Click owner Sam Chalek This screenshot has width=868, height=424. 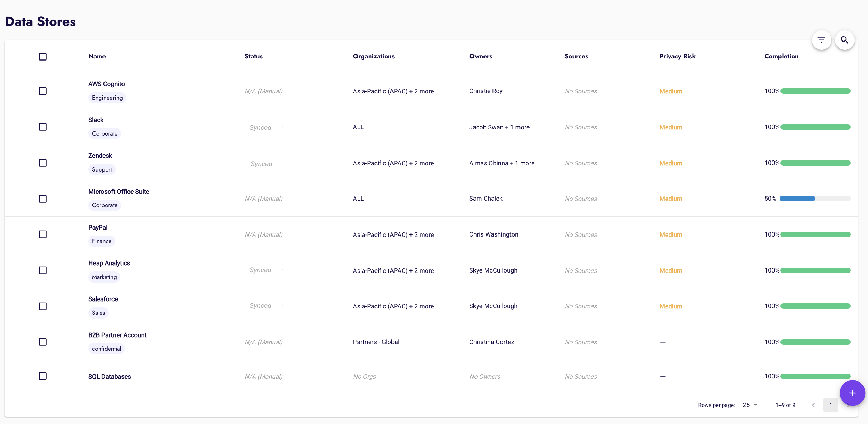coord(486,199)
